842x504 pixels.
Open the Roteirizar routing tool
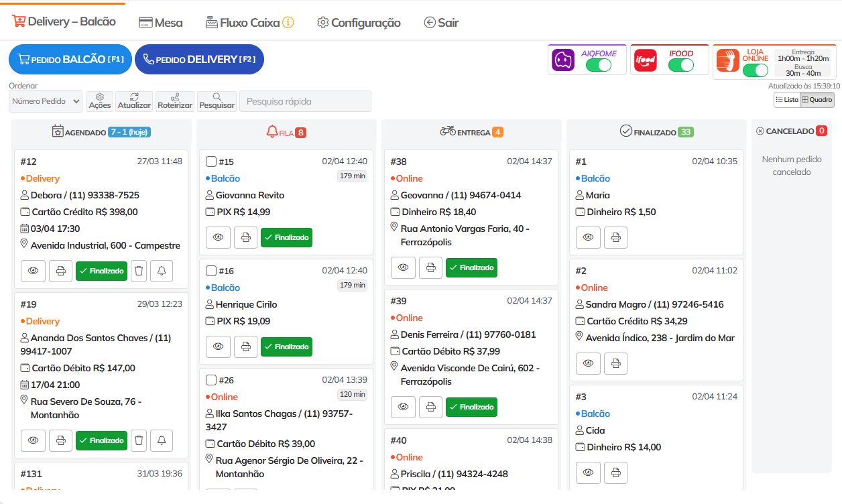[175, 101]
